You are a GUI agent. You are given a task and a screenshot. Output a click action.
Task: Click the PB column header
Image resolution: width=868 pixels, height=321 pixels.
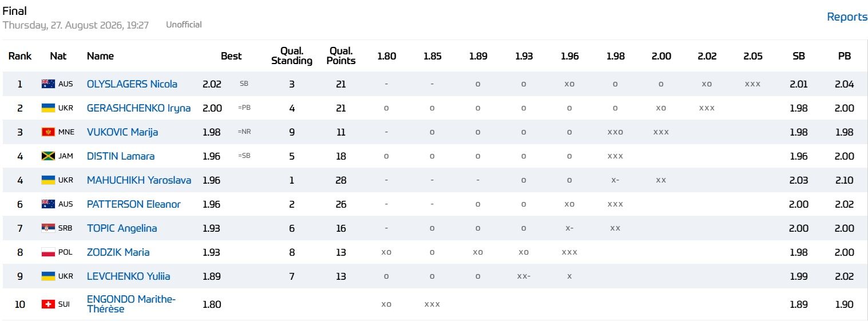845,56
